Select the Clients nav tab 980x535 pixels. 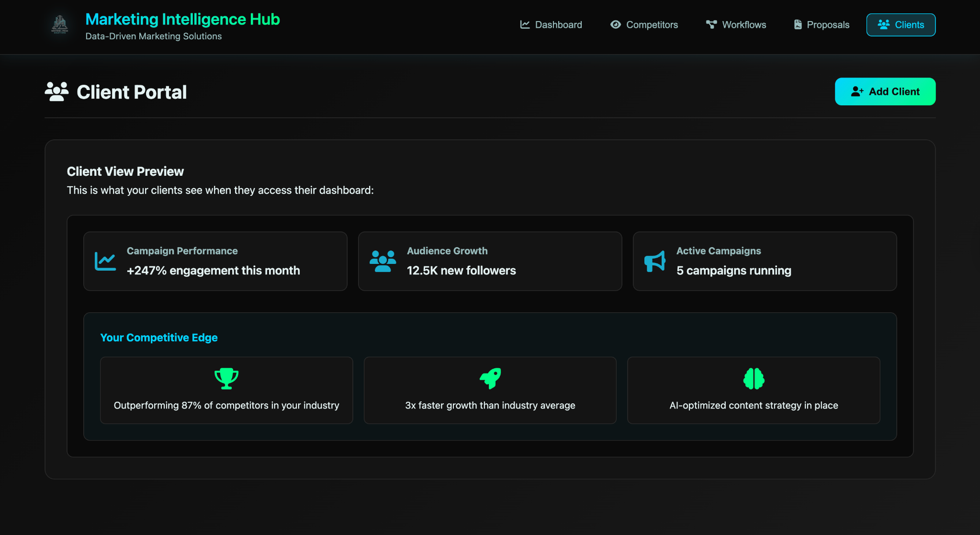coord(901,25)
